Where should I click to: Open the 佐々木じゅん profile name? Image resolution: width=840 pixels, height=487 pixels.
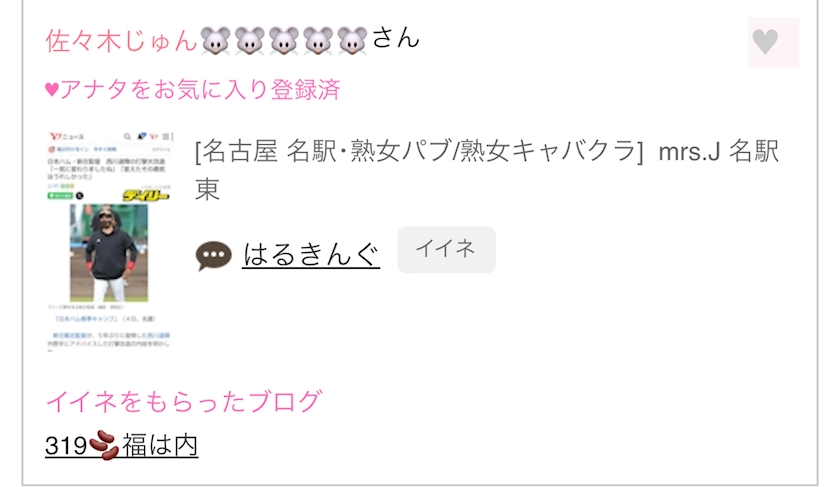122,41
